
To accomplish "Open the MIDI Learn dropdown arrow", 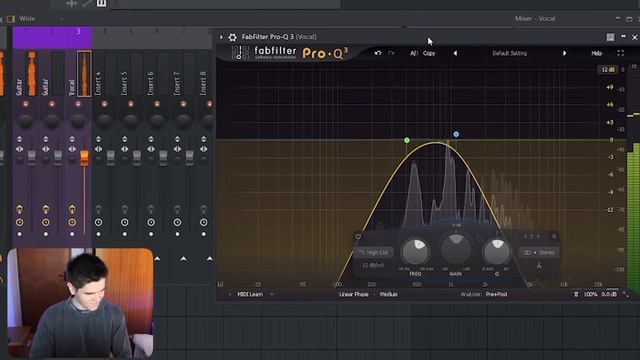I will (271, 294).
